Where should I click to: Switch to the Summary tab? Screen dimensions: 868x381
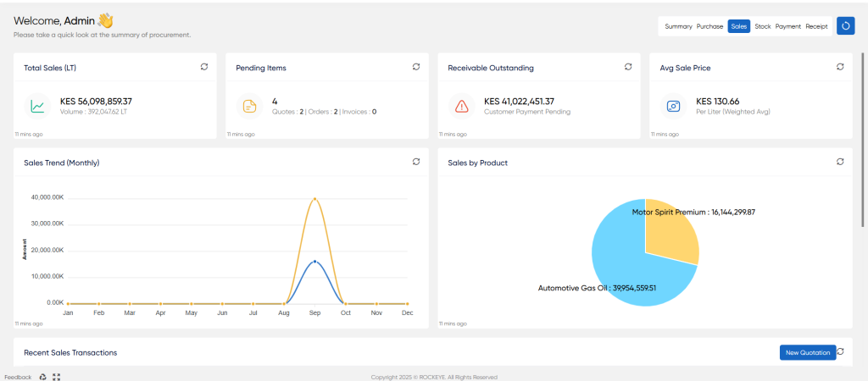[678, 26]
